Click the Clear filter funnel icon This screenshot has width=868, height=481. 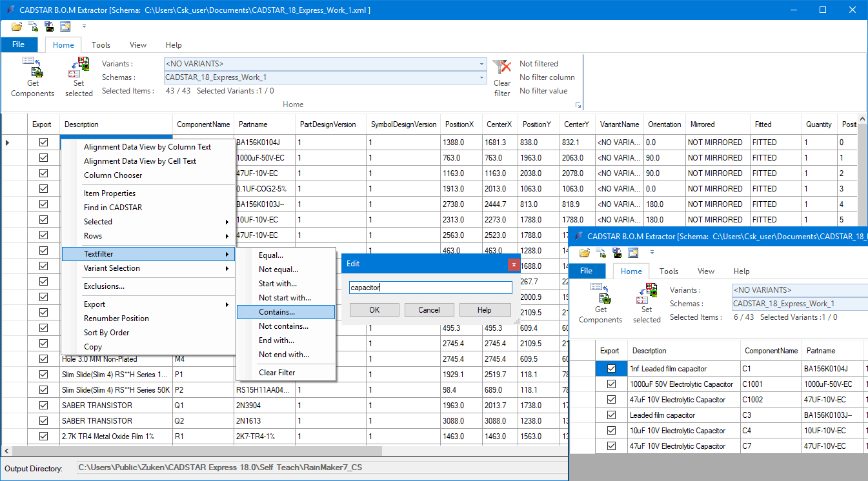pyautogui.click(x=501, y=67)
